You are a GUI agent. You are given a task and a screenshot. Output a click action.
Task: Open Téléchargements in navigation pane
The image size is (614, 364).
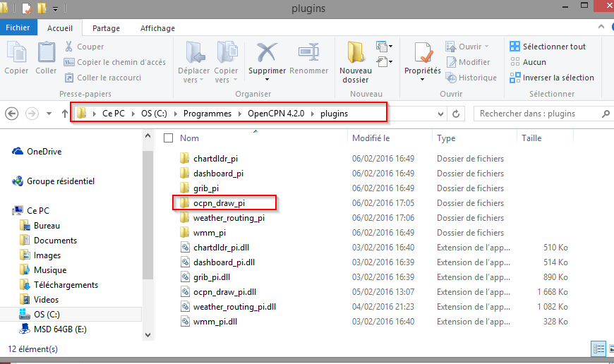coord(59,285)
